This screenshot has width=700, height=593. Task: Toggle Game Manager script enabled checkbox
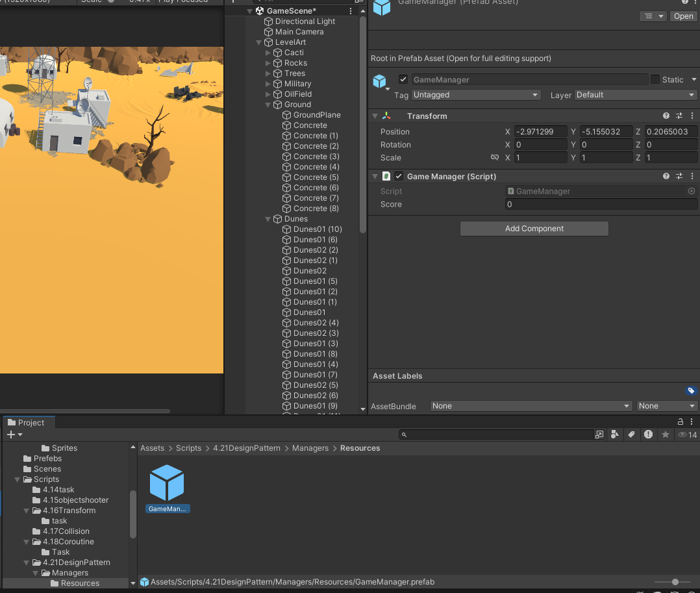point(399,177)
